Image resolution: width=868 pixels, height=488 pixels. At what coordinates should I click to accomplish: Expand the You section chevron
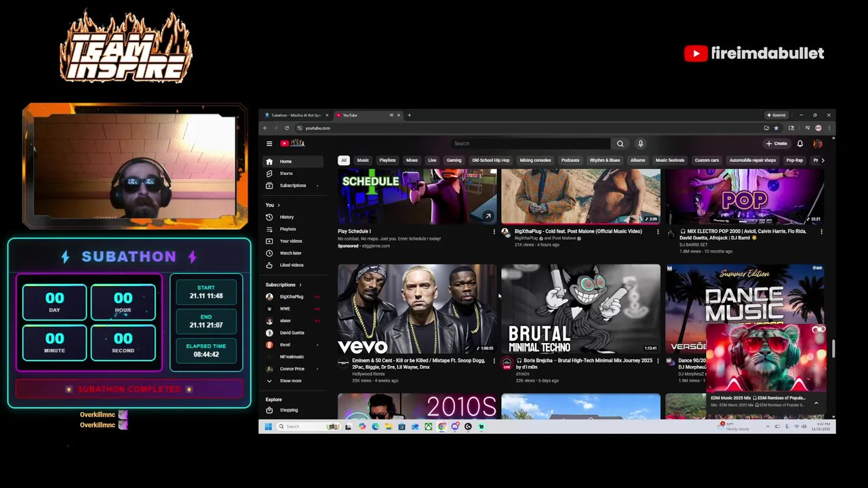point(279,205)
